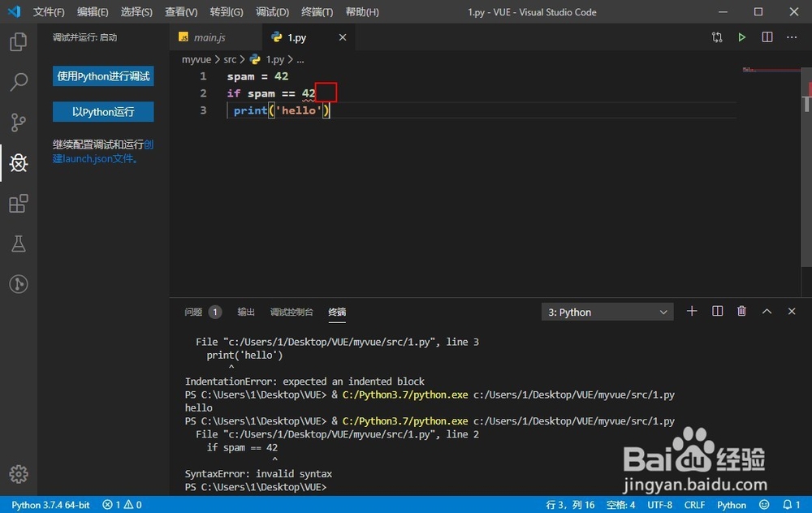Click 以Python运行 button
812x513 pixels.
pyautogui.click(x=103, y=112)
